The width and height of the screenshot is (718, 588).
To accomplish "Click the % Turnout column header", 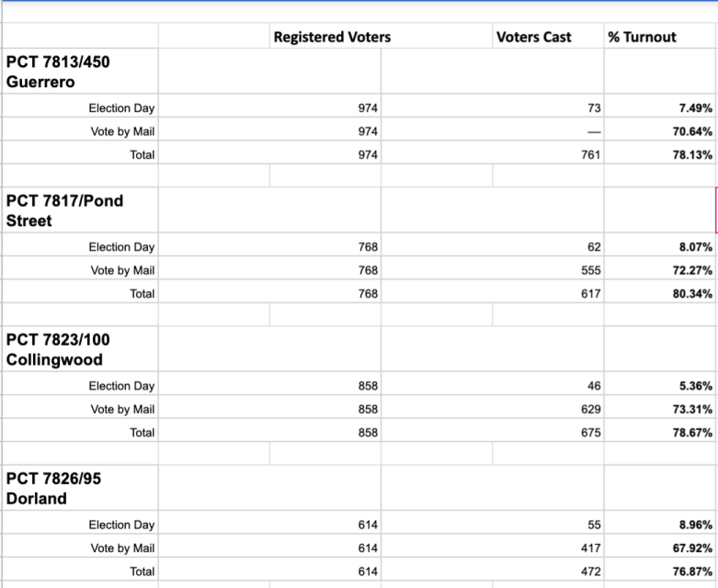I will click(x=642, y=38).
